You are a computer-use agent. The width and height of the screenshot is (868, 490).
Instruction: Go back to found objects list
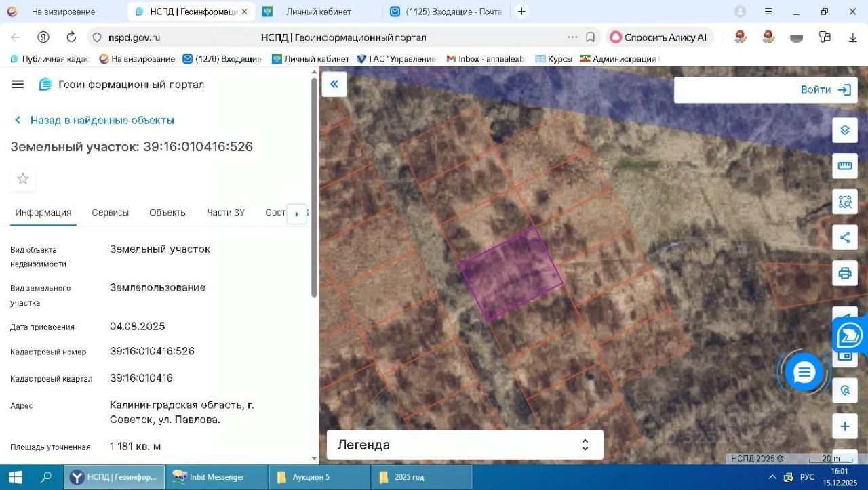(x=94, y=120)
